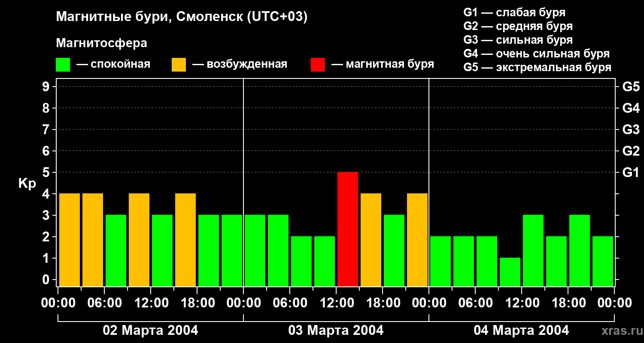Click the Kp axis title

point(27,184)
